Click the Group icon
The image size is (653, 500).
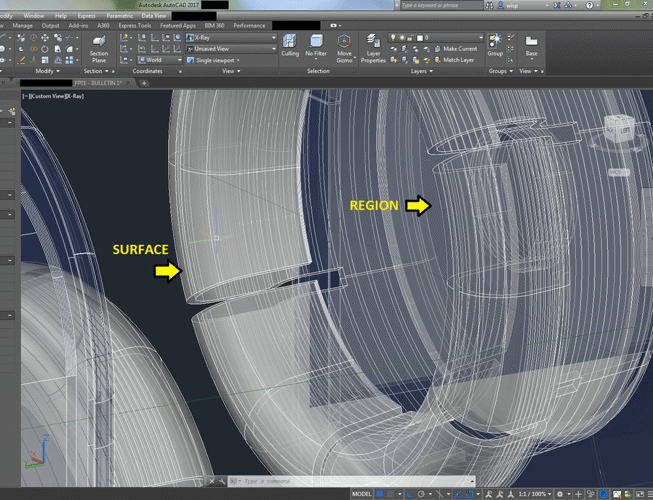[495, 44]
